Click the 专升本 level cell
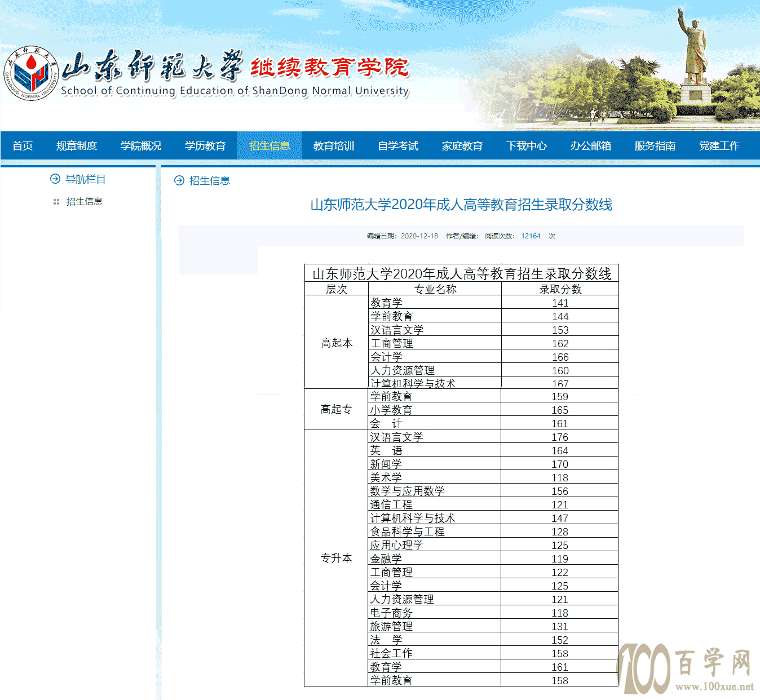 click(x=336, y=558)
